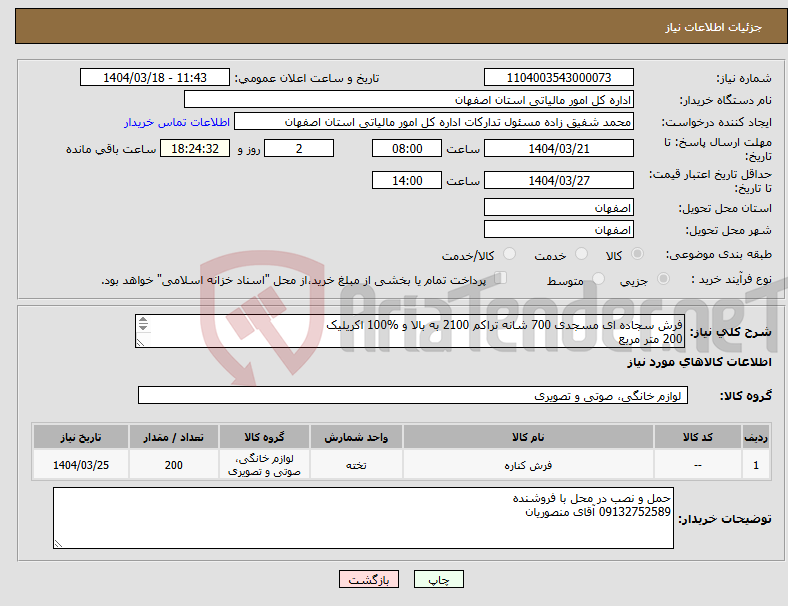
Task: Click the گروه کالا field لوازم خانگی
Action: (413, 395)
